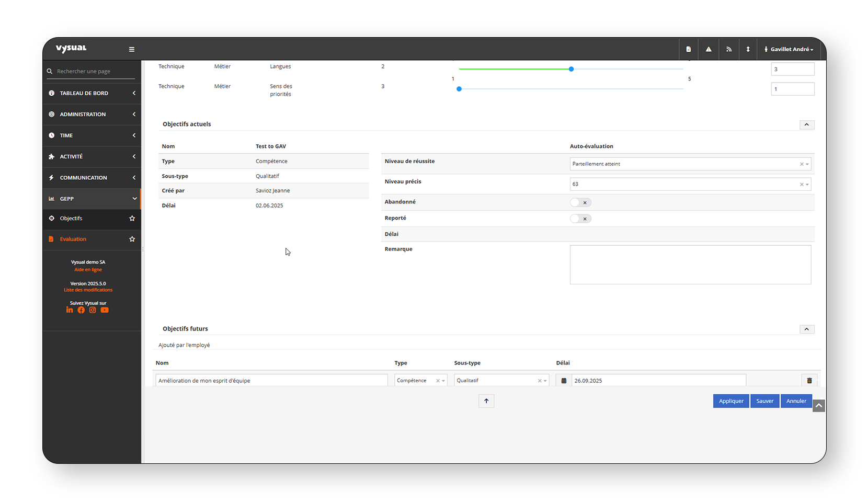Click the Langues value field showing 3

793,69
